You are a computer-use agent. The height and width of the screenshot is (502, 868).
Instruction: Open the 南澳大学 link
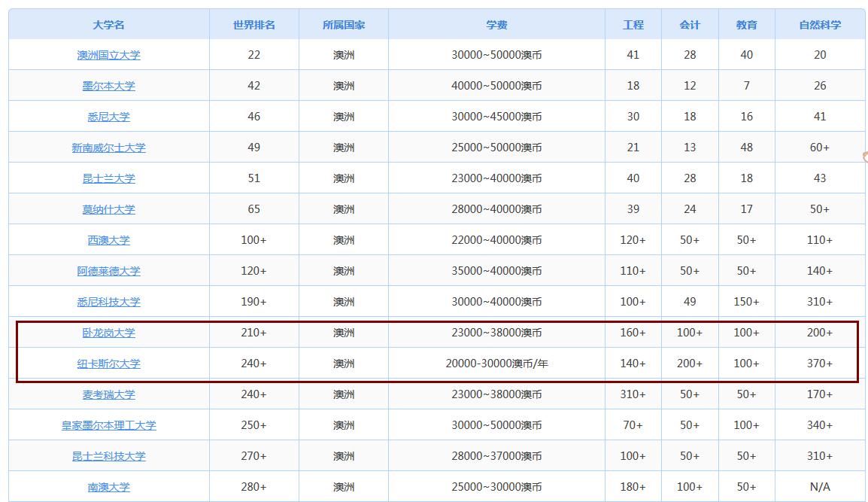click(x=108, y=487)
